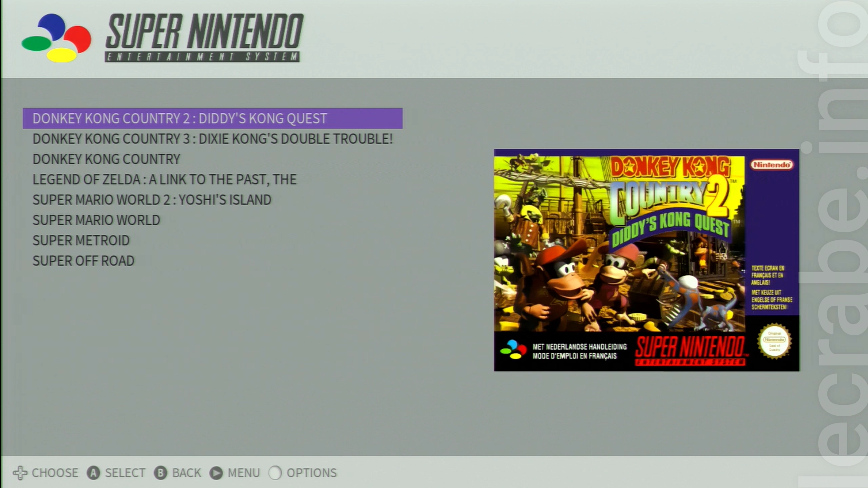
Task: Open the OPTIONS help label
Action: [x=311, y=473]
